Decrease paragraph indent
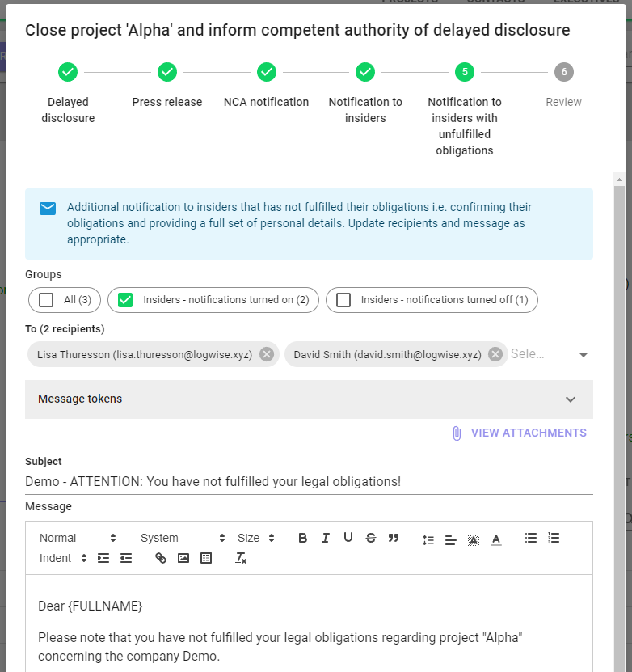Image resolution: width=632 pixels, height=672 pixels. [126, 558]
